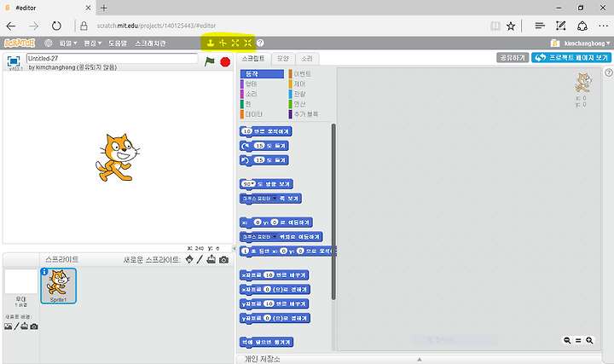Click browser refresh button
The image size is (614, 364).
pyautogui.click(x=56, y=26)
